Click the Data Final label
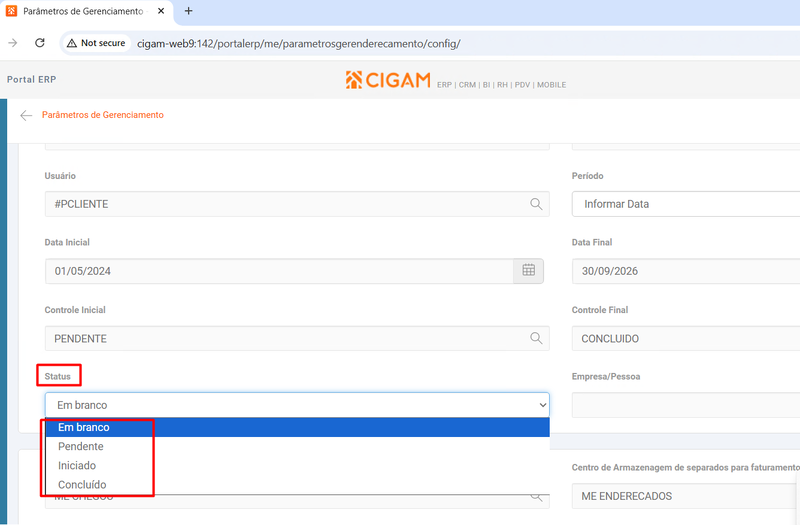This screenshot has height=525, width=800. (592, 242)
